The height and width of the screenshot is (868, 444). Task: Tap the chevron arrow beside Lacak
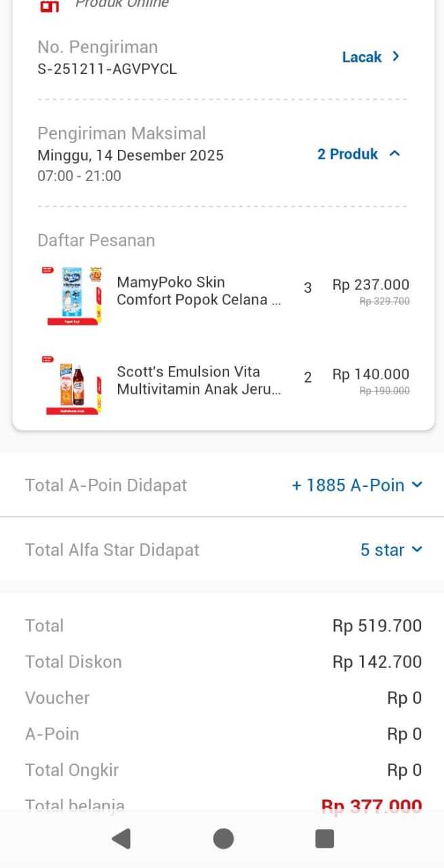(396, 57)
